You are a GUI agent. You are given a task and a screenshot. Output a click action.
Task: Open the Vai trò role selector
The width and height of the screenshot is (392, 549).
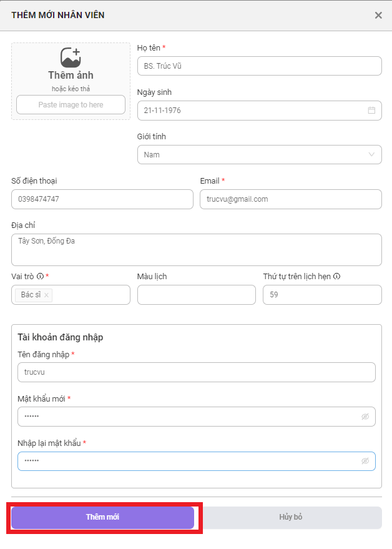[x=71, y=295]
